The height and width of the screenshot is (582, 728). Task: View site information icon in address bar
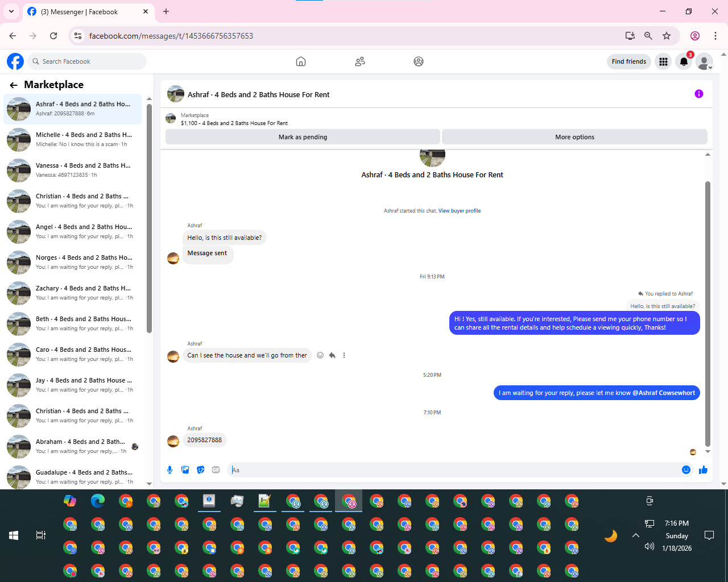[x=78, y=36]
